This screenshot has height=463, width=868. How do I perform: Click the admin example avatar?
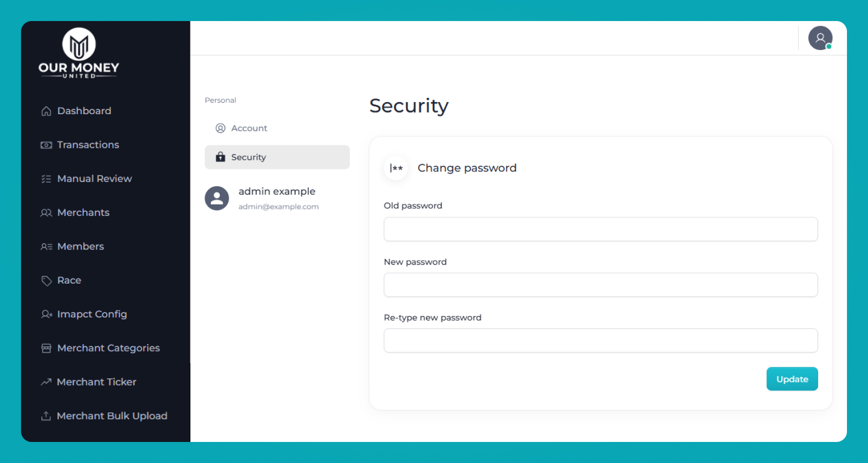pyautogui.click(x=217, y=198)
